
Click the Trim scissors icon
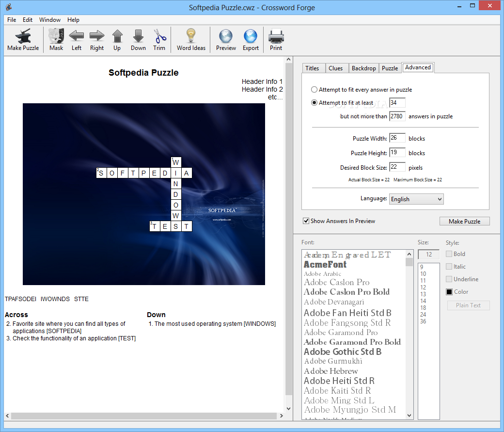(159, 40)
